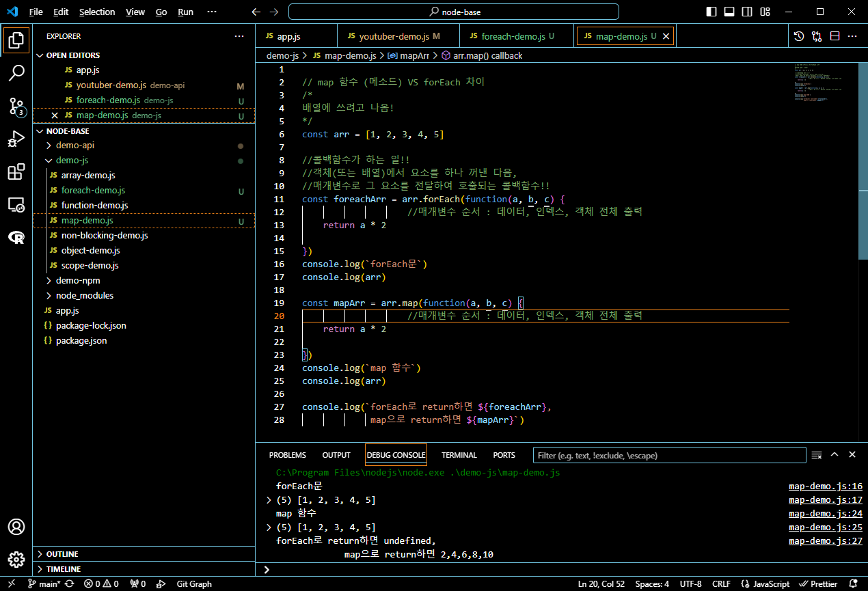Switch to the Problems panel tab

pos(288,455)
